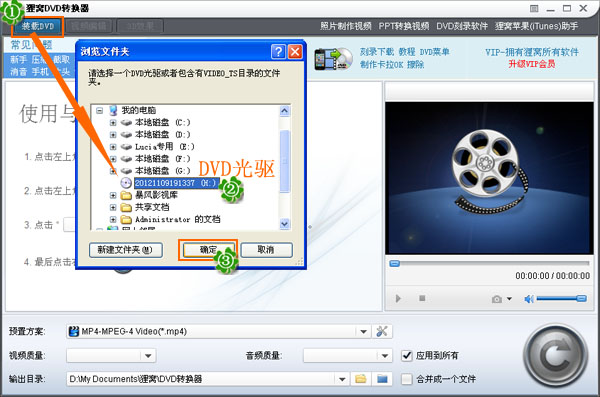Viewport: 600px width, 397px height.
Task: Expand the Administrator 的文档 node
Action: (113, 219)
